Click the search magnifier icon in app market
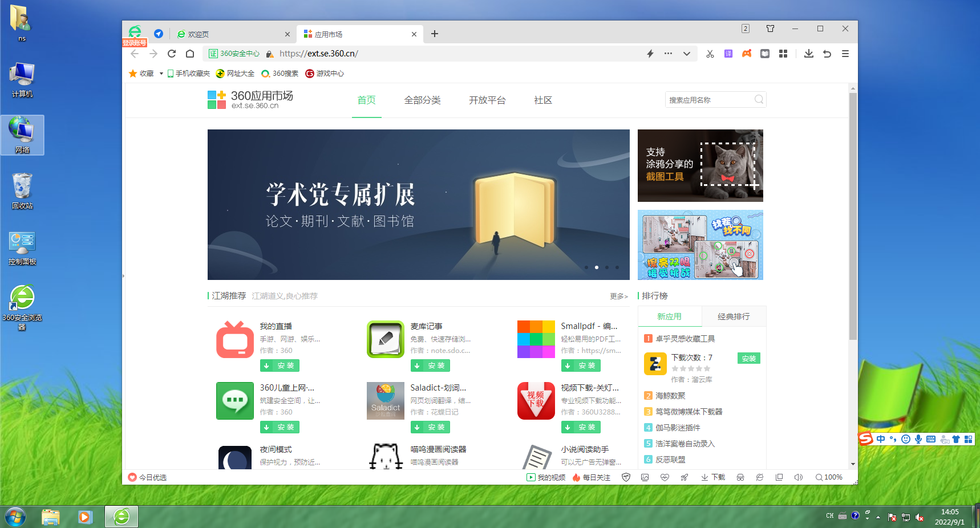The image size is (980, 528). (x=759, y=99)
